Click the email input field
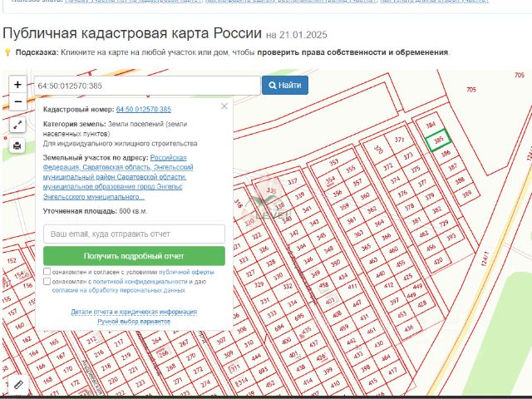Viewport: 532px width, 399px height. point(134,234)
